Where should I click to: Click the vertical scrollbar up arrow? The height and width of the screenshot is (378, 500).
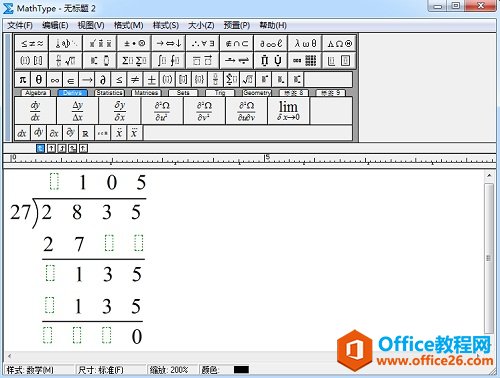tap(489, 176)
